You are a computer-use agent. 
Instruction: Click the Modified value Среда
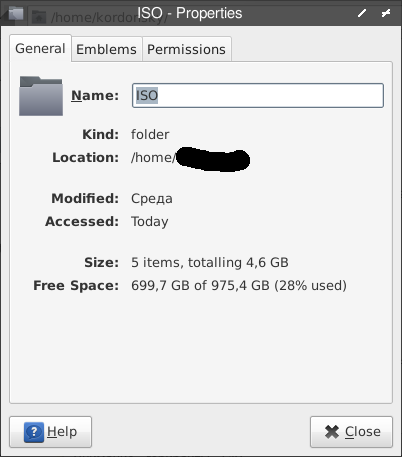coord(152,199)
